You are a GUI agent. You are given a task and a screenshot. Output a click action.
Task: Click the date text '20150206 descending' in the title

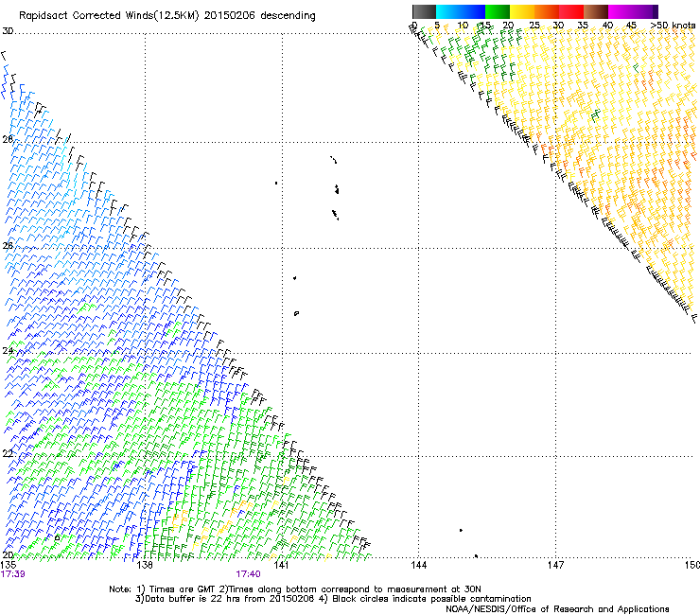pos(259,16)
